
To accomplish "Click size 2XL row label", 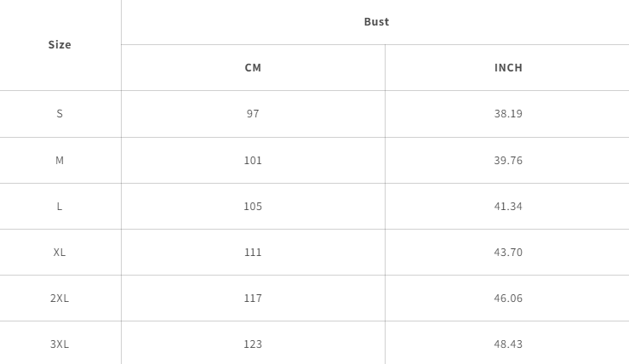I will 60,299.
